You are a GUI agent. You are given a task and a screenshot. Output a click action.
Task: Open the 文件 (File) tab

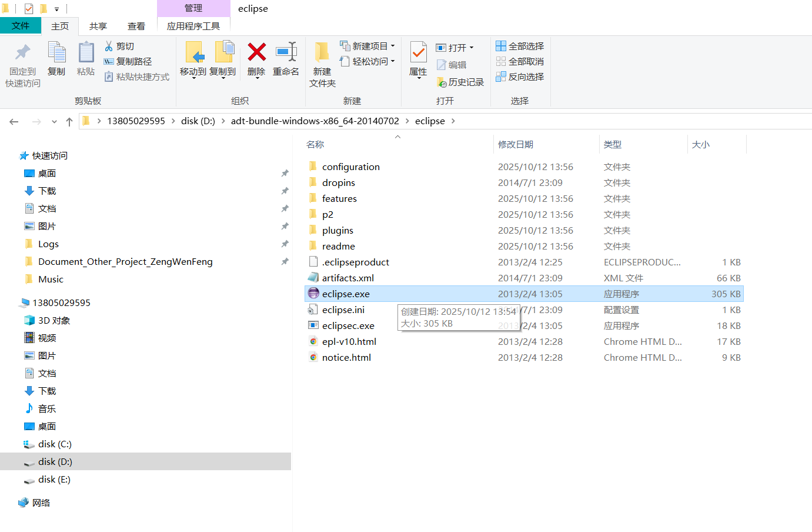point(21,25)
